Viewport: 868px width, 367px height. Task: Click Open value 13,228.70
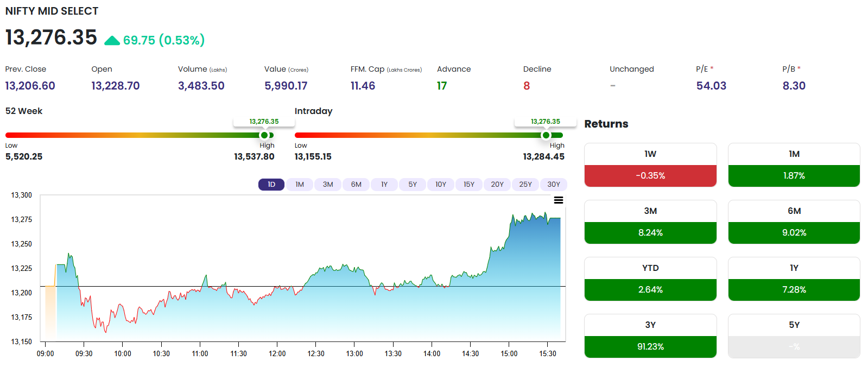(116, 86)
